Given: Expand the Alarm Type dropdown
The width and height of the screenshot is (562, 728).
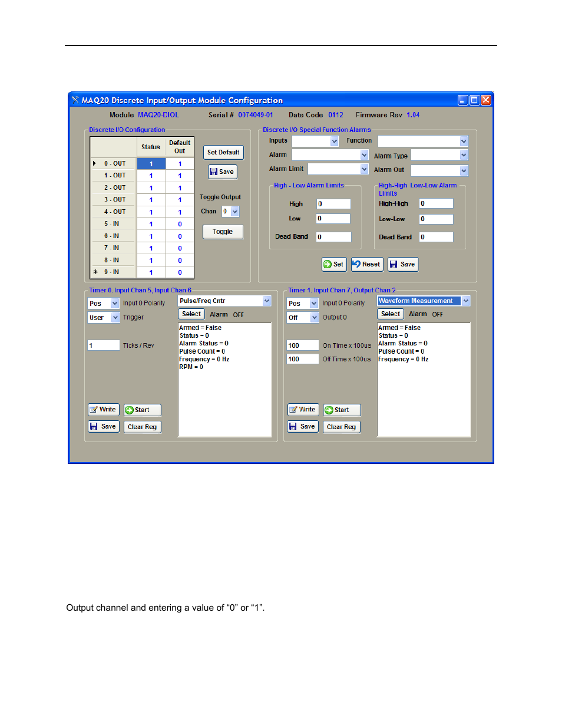Looking at the screenshot, I should click(464, 155).
